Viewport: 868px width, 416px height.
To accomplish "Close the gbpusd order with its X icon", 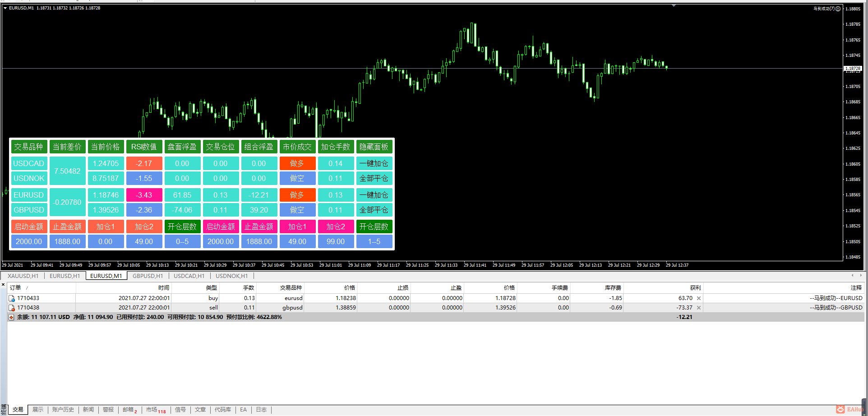I will (699, 308).
